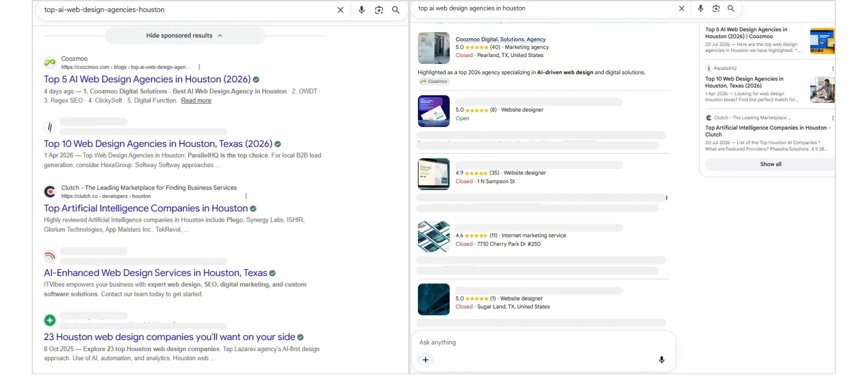
Task: Focus the Ask anything input field
Action: tap(543, 343)
